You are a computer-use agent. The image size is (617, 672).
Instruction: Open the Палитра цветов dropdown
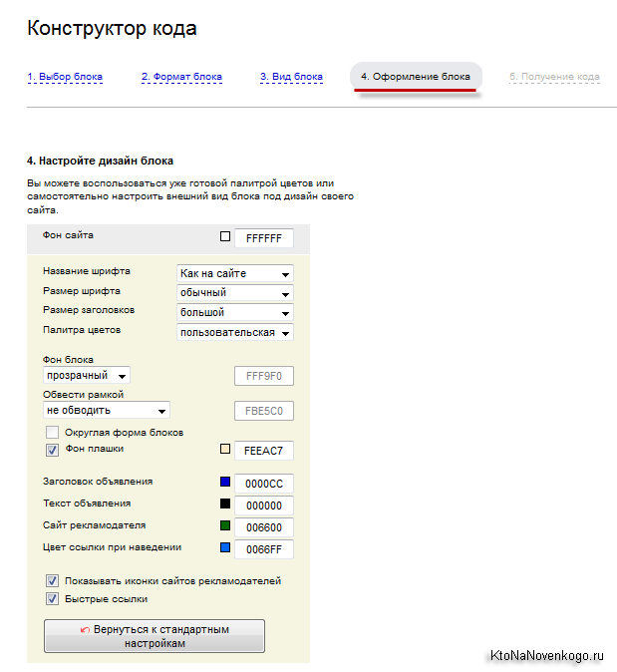coord(235,332)
